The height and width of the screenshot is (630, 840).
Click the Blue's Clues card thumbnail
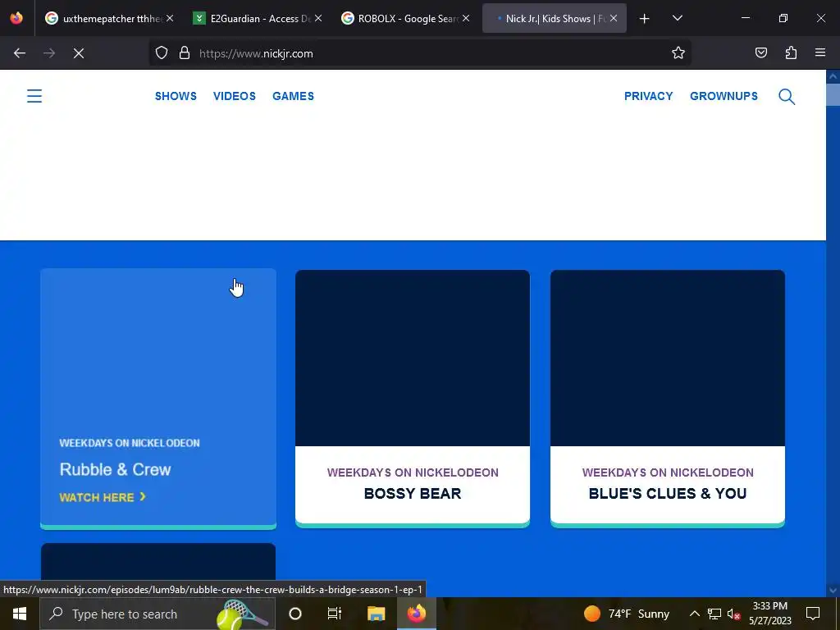668,358
